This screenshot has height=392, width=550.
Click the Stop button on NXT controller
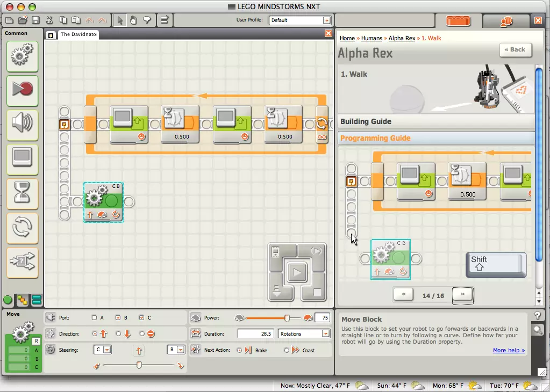pyautogui.click(x=317, y=292)
